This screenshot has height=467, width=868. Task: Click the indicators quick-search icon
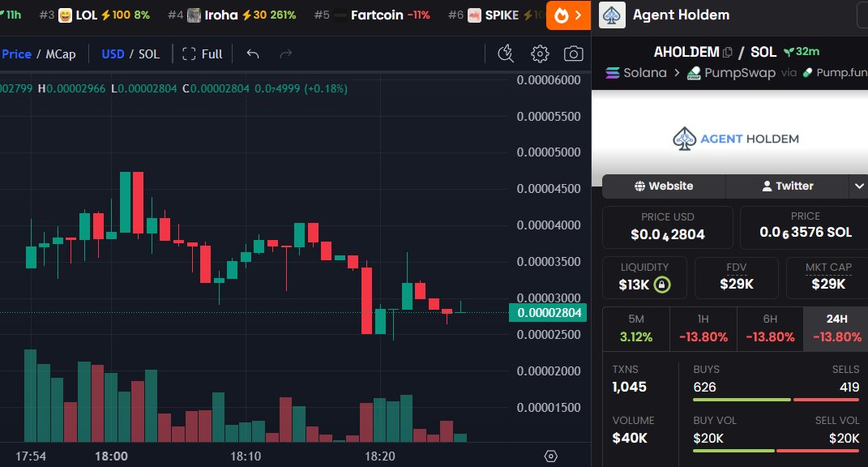pos(506,54)
